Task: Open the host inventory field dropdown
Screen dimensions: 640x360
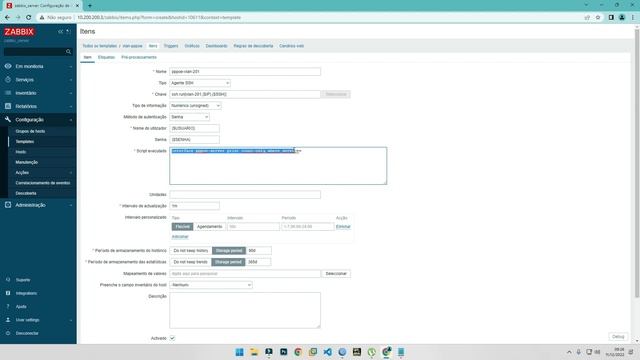Action: coord(211,285)
